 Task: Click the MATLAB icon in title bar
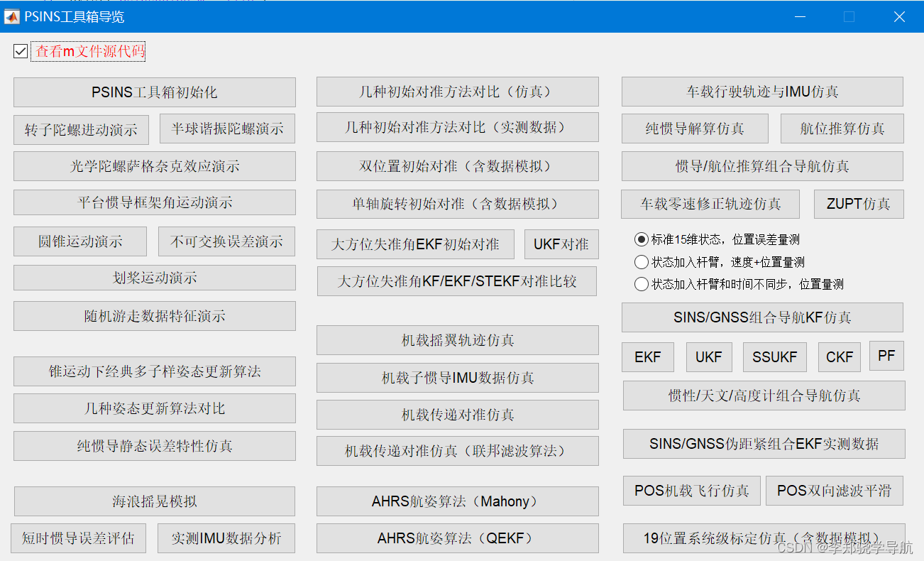12,16
